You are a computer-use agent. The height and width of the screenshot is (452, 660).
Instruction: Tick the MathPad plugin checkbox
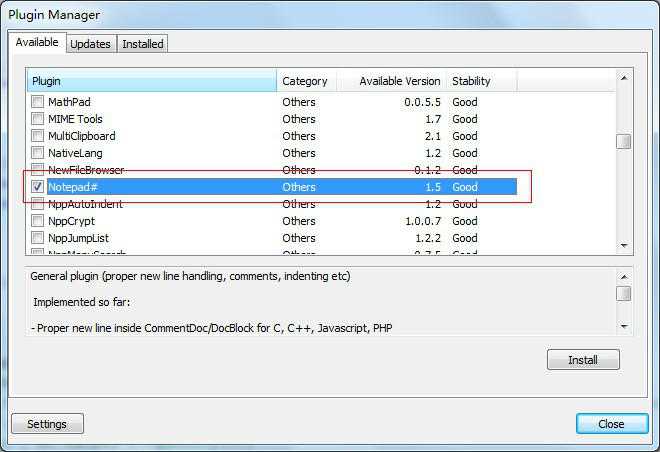point(37,102)
